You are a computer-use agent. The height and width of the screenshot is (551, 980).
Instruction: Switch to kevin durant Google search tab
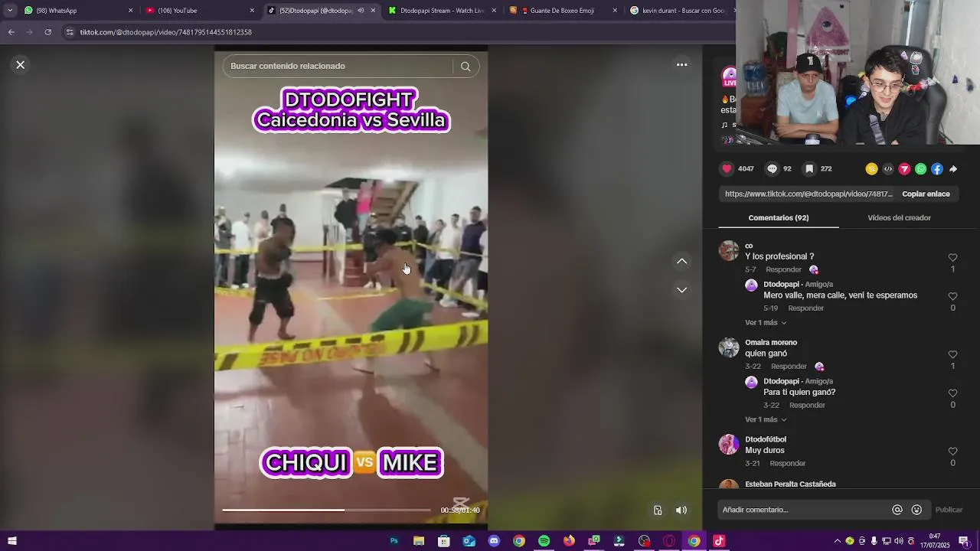tap(680, 11)
